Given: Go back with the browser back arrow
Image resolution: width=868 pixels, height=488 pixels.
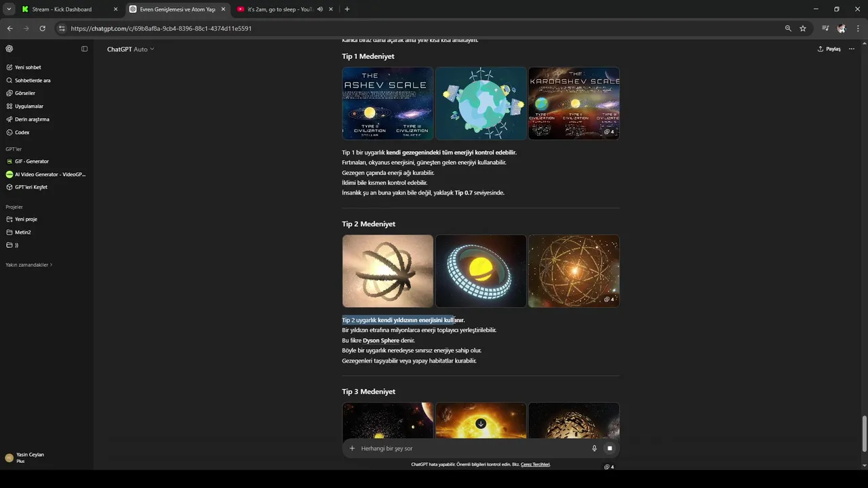Looking at the screenshot, I should [9, 28].
